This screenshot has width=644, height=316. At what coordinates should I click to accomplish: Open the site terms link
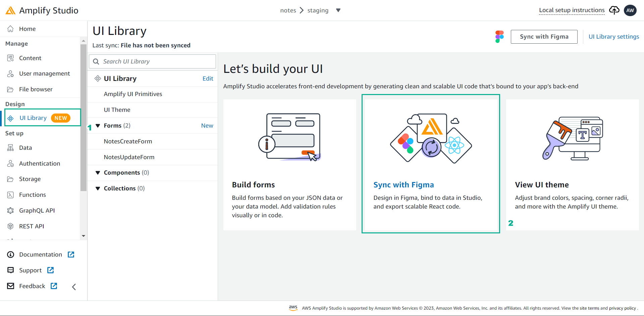(x=589, y=308)
